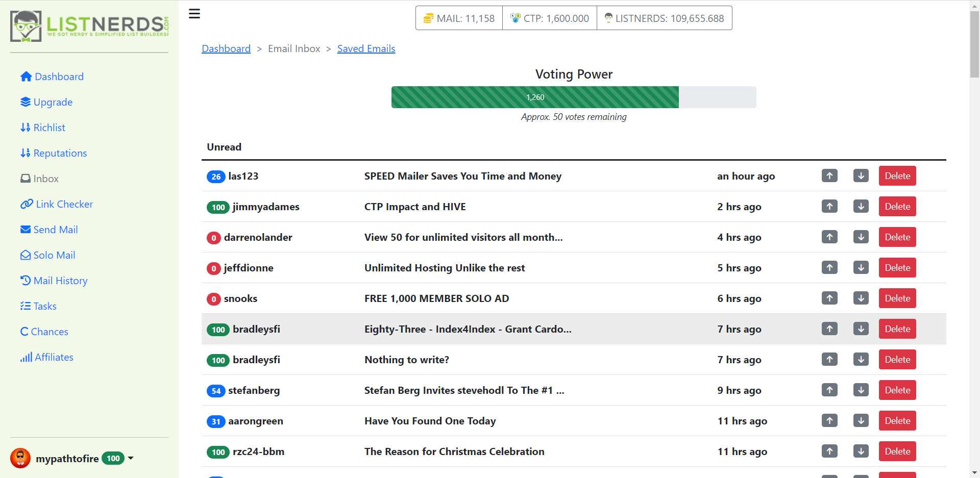
Task: Select Solo Mail in the sidebar
Action: coord(48,255)
